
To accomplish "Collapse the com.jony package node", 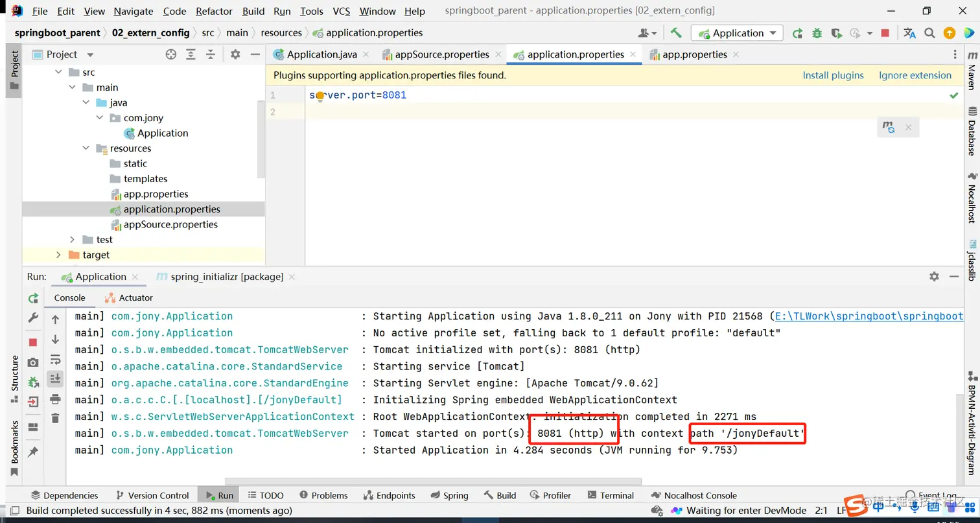I will 99,118.
